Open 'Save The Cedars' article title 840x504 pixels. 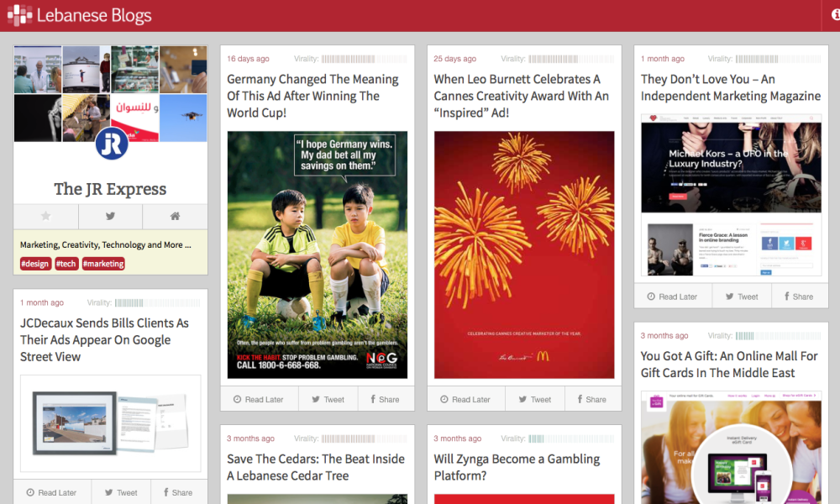(315, 467)
